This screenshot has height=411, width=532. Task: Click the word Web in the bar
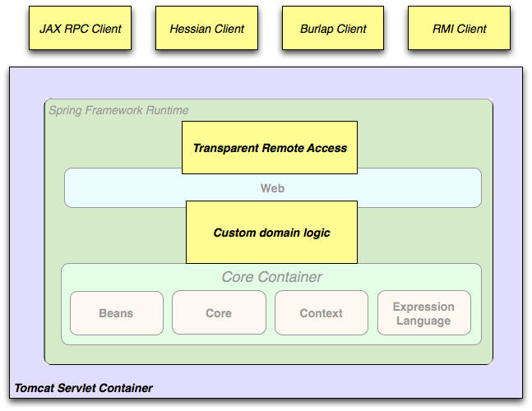[x=272, y=188]
